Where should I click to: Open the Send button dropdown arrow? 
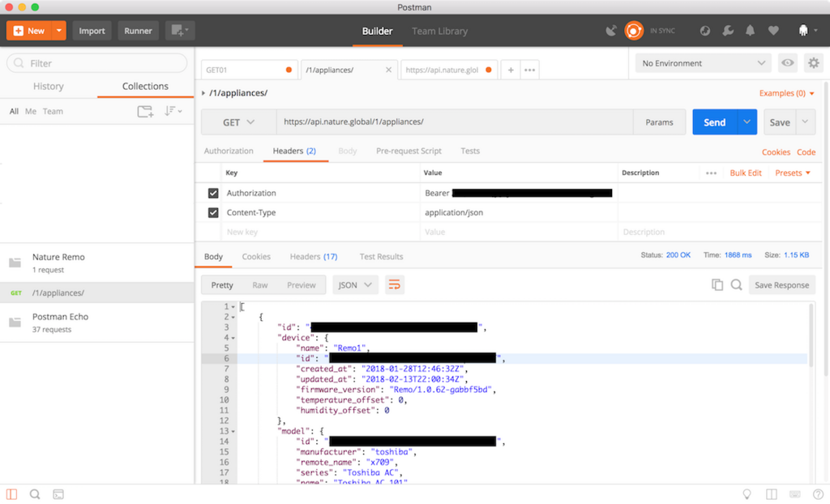pyautogui.click(x=747, y=122)
